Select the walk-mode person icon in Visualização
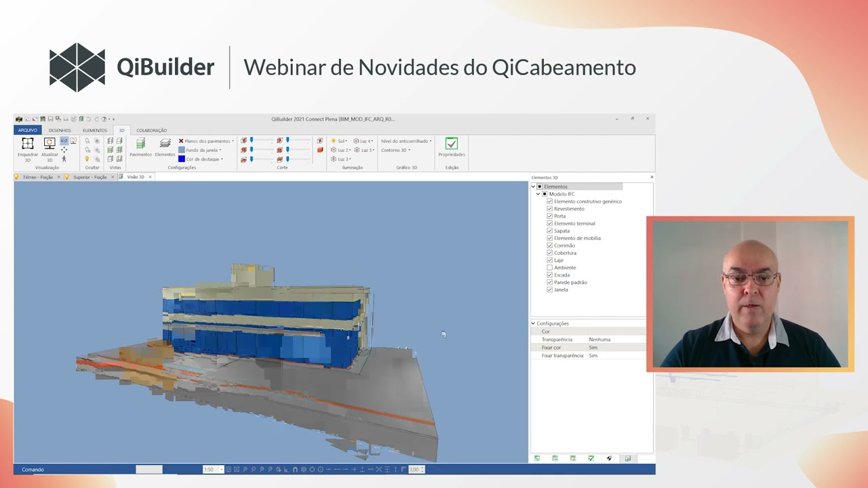Image resolution: width=868 pixels, height=488 pixels. pyautogui.click(x=64, y=159)
